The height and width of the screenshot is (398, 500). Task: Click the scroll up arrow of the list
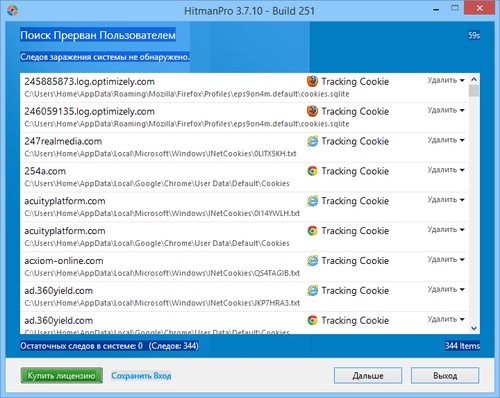[474, 79]
